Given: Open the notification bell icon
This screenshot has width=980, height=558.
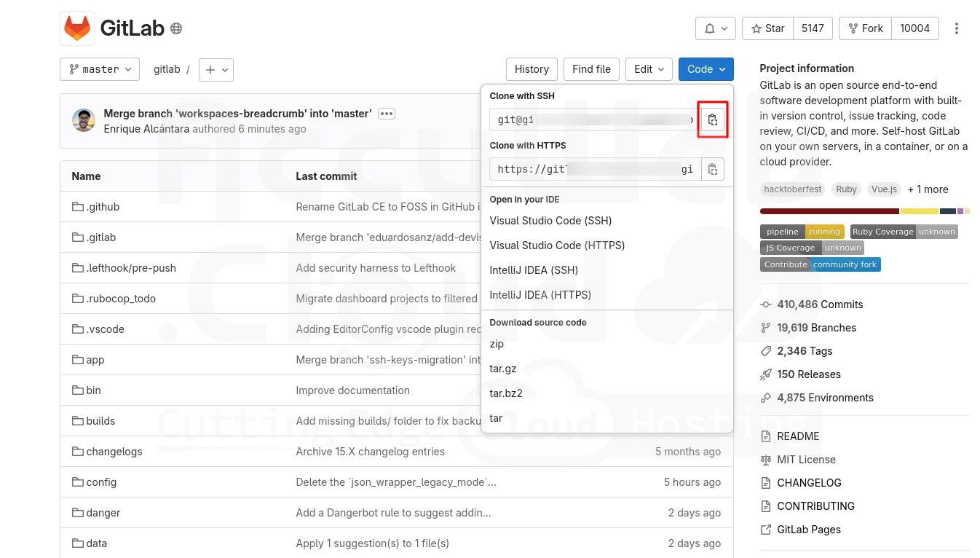Looking at the screenshot, I should [x=710, y=28].
